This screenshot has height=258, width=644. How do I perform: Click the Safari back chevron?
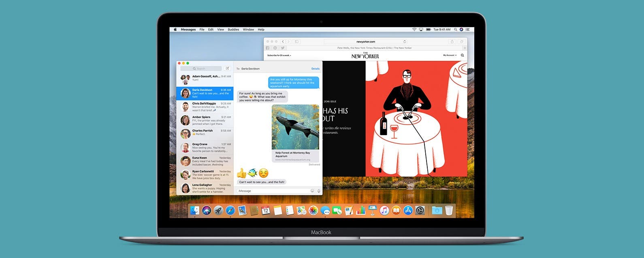point(283,41)
